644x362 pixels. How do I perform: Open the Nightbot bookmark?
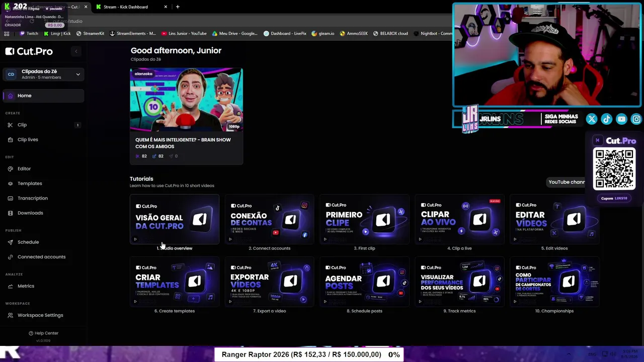433,34
